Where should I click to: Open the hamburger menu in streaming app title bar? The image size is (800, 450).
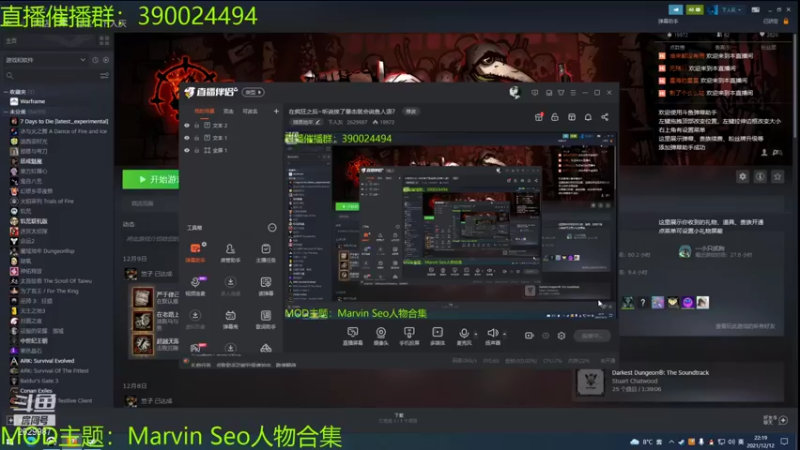[573, 93]
